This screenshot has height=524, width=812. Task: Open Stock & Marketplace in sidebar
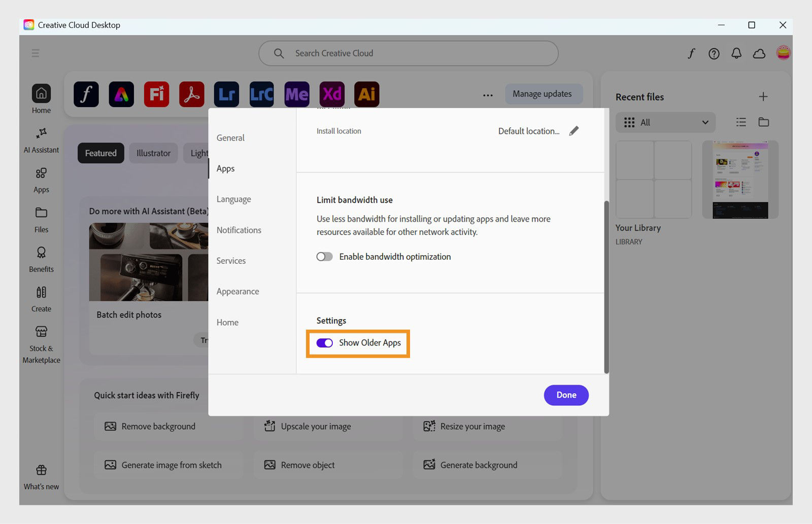point(41,345)
